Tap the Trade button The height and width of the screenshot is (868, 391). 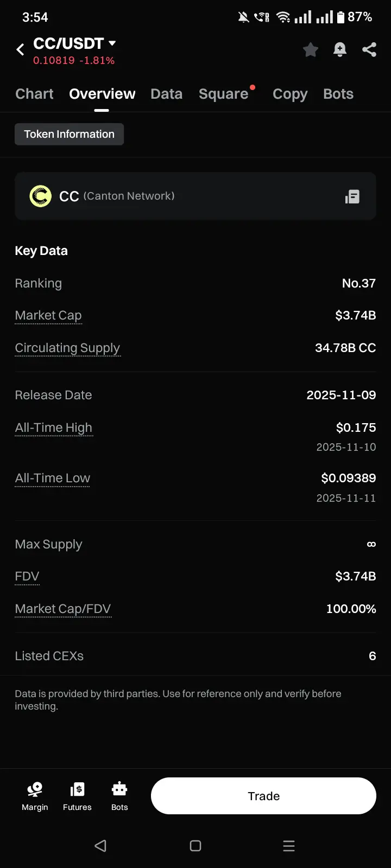click(x=264, y=796)
